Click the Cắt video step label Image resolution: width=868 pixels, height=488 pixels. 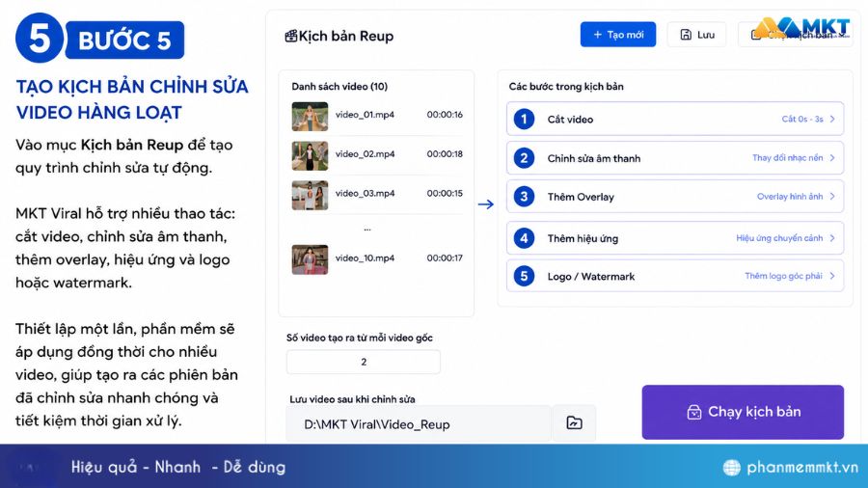[570, 120]
